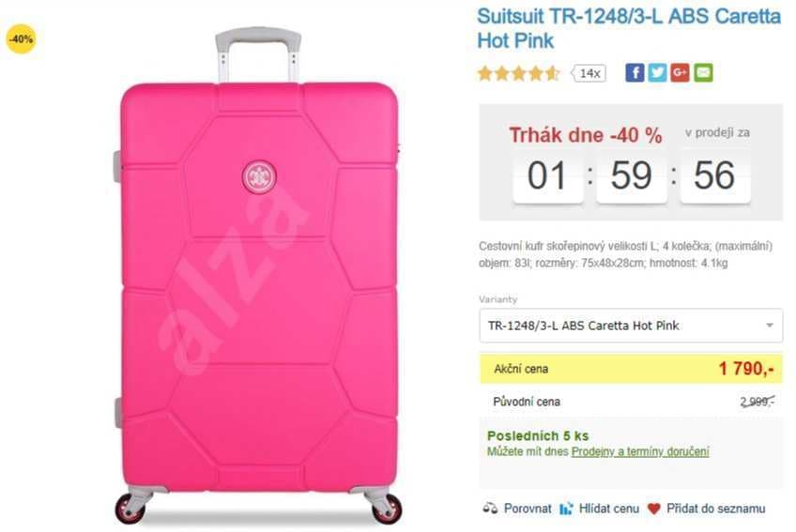Click Porovnat to compare product
Screen dimensions: 796x532
click(x=528, y=509)
